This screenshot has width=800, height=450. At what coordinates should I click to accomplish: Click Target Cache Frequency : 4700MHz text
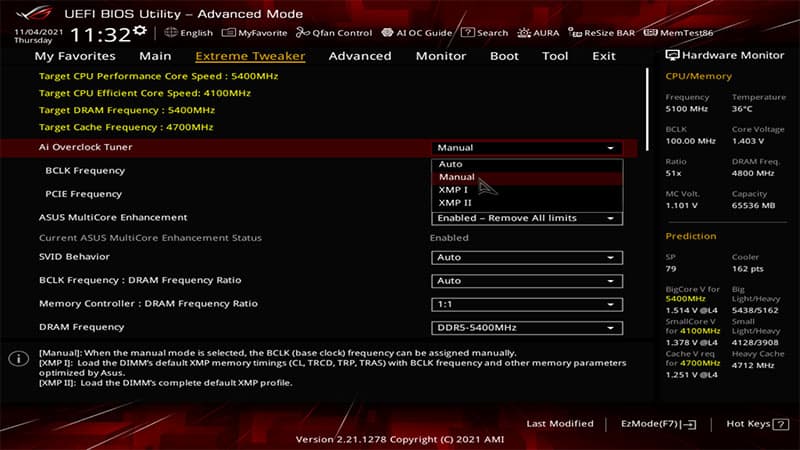[126, 127]
